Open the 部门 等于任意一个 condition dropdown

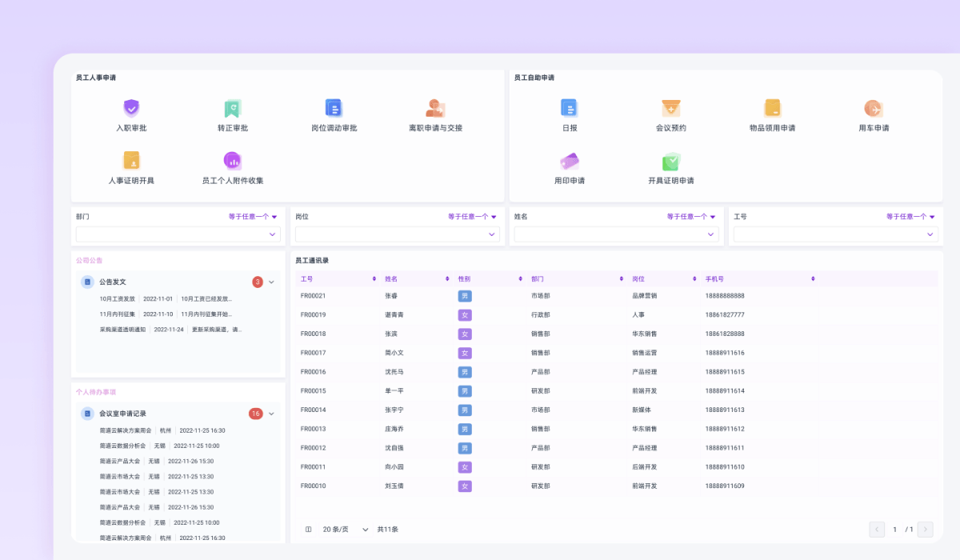pyautogui.click(x=253, y=217)
